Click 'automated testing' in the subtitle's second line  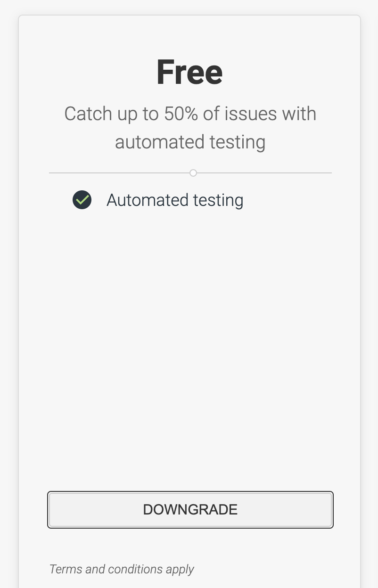pos(190,142)
